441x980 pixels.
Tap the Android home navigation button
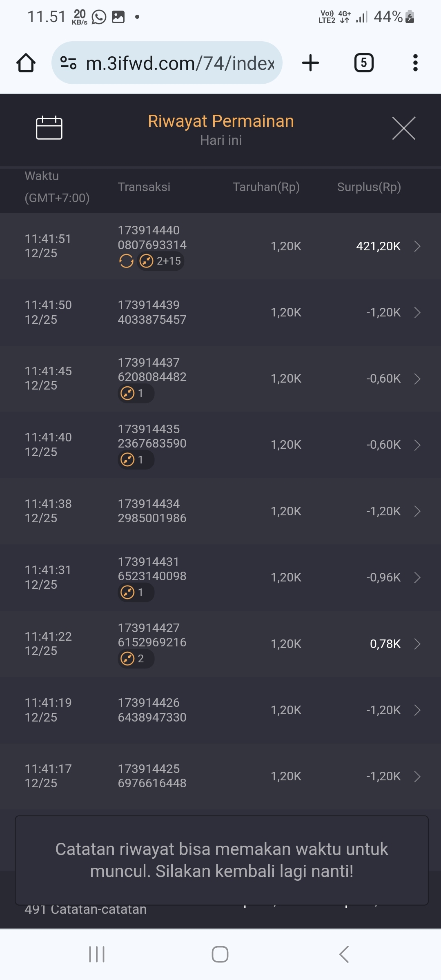point(220,954)
